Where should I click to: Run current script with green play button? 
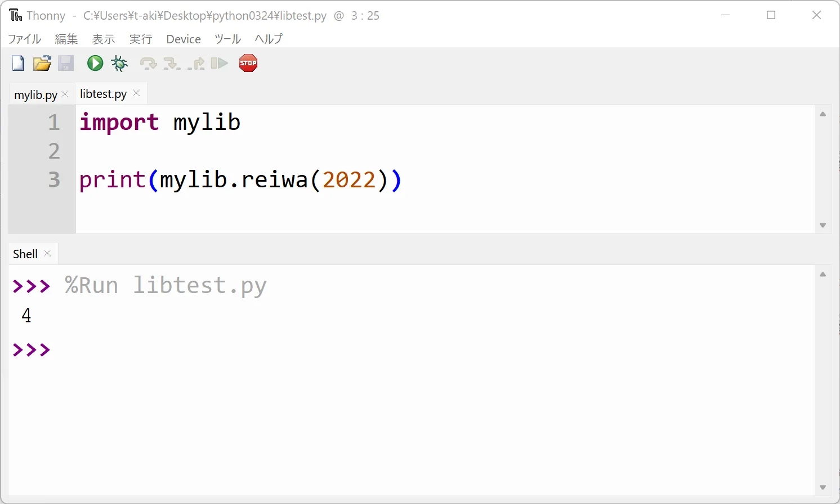(x=95, y=63)
